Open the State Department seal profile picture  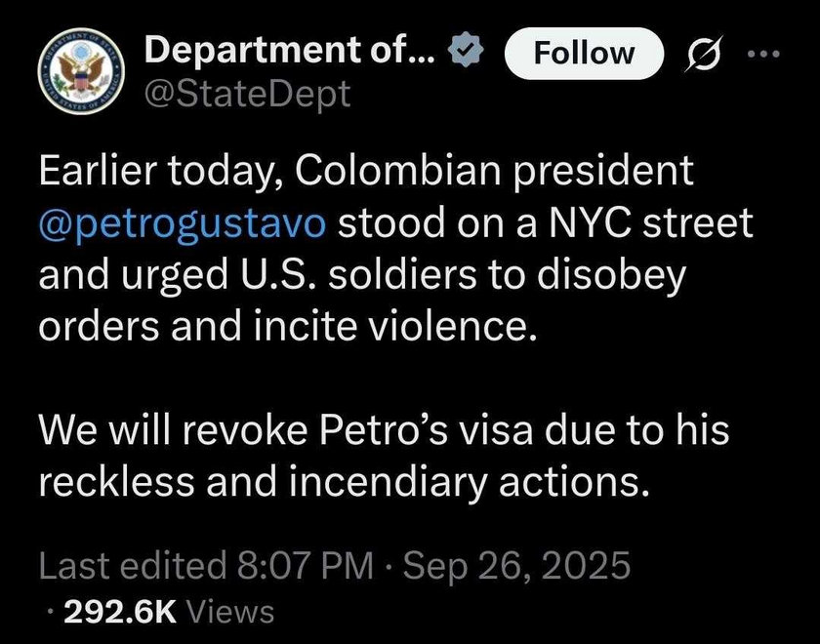pyautogui.click(x=81, y=71)
